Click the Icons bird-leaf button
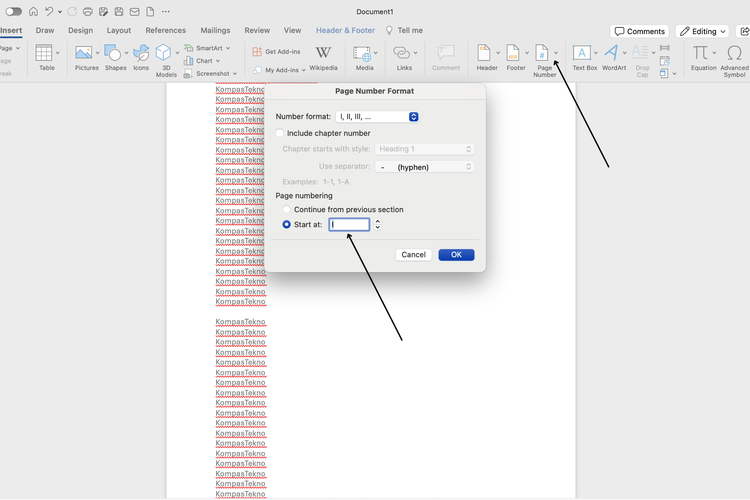750x500 pixels. [141, 53]
